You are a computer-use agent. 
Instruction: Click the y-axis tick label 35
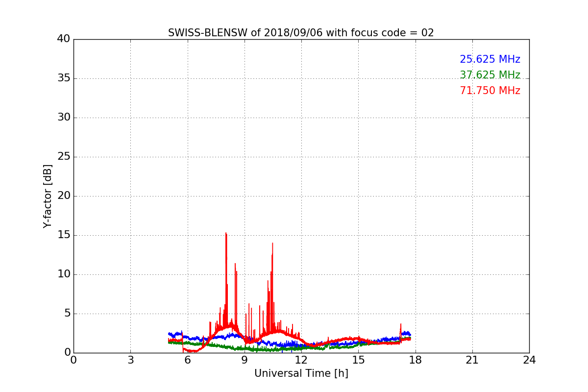point(64,78)
